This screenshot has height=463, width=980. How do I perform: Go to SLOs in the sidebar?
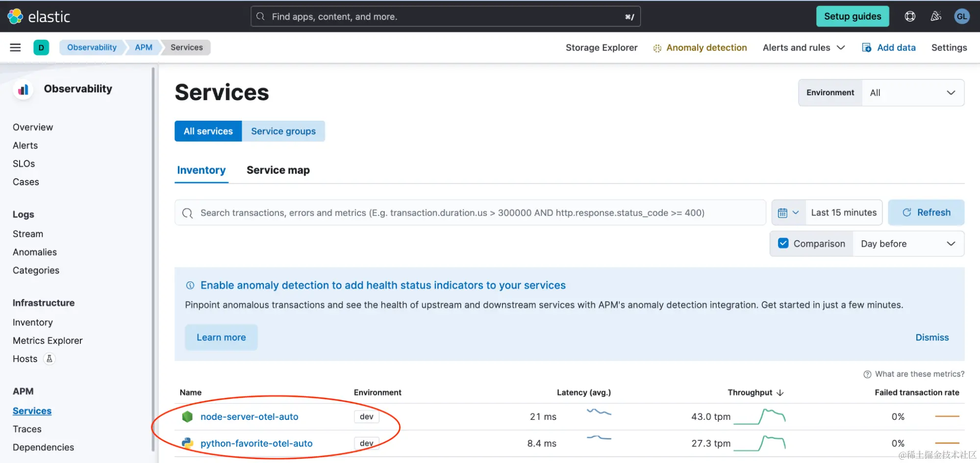tap(24, 164)
